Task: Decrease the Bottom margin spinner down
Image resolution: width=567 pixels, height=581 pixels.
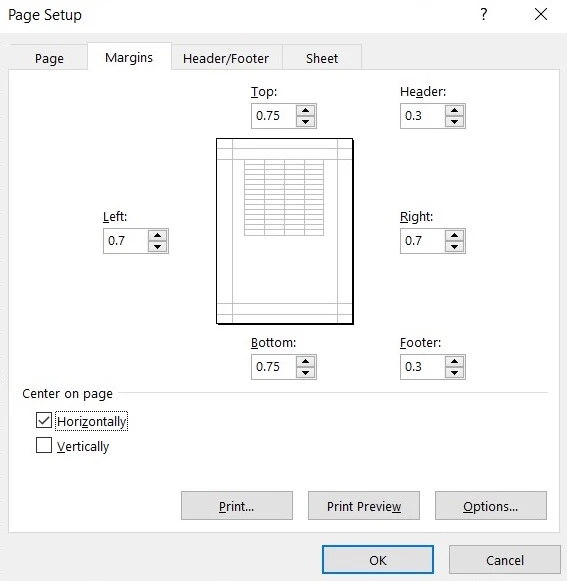Action: click(305, 372)
